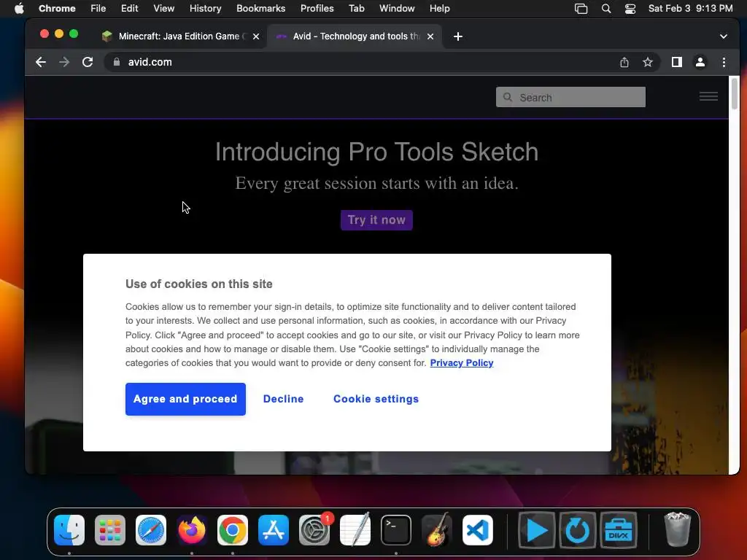The width and height of the screenshot is (747, 560).
Task: Open the History menu
Action: point(205,9)
